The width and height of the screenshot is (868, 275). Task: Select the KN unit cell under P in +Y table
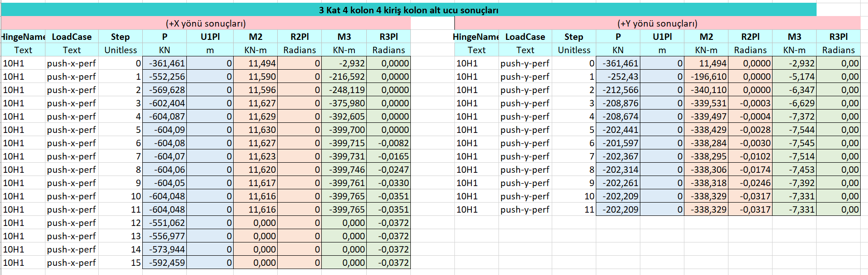click(x=618, y=50)
